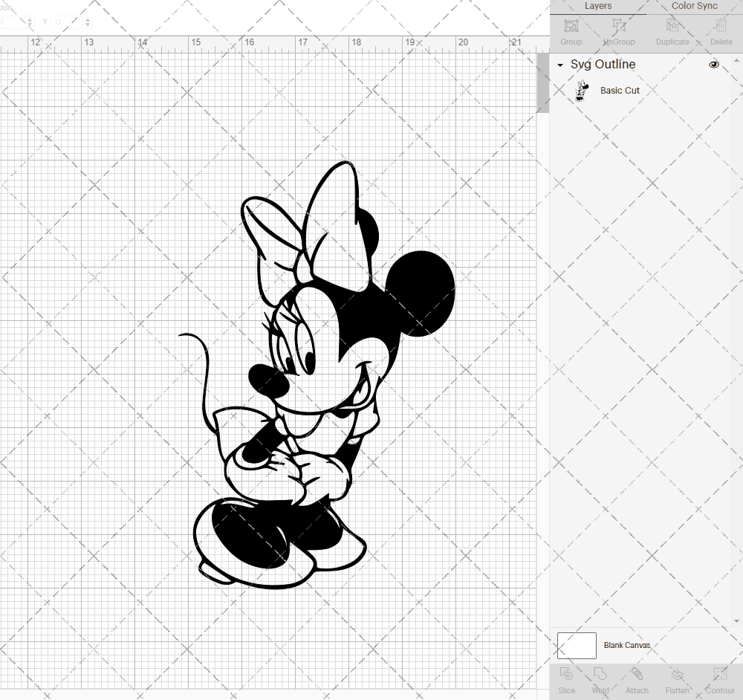The image size is (743, 700).
Task: Toggle visibility of the Svg Outline layer
Action: pyautogui.click(x=713, y=65)
